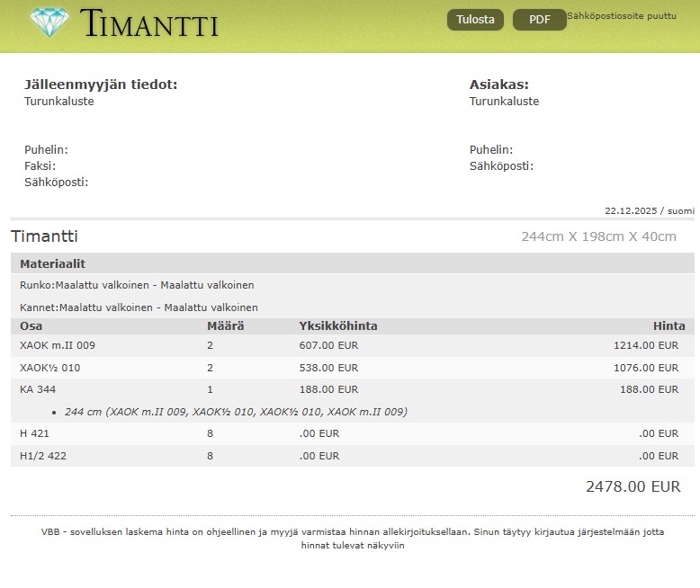The image size is (700, 588).
Task: Click the VBB disclaimer text at bottom
Action: 352,538
